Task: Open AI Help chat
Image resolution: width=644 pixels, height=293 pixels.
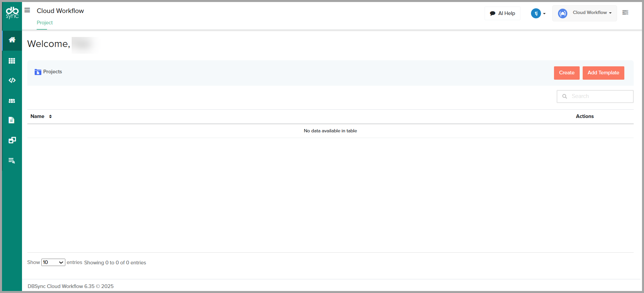Action: [502, 13]
